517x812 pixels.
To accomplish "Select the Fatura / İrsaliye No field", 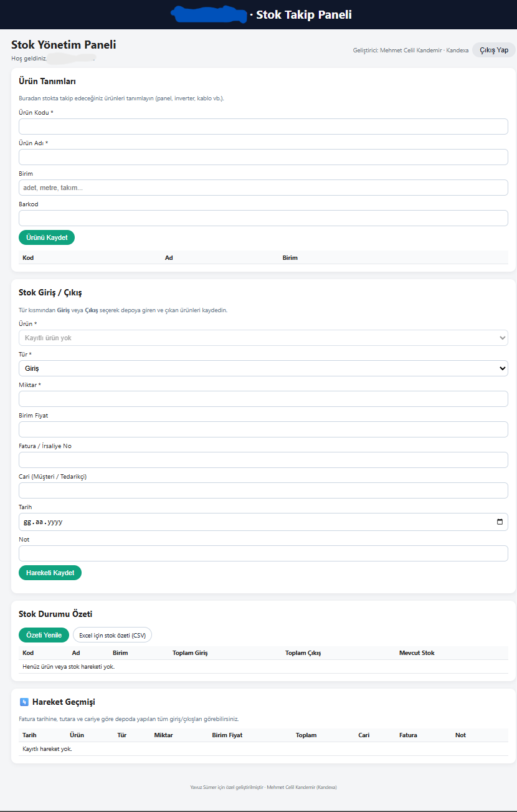I will 263,460.
